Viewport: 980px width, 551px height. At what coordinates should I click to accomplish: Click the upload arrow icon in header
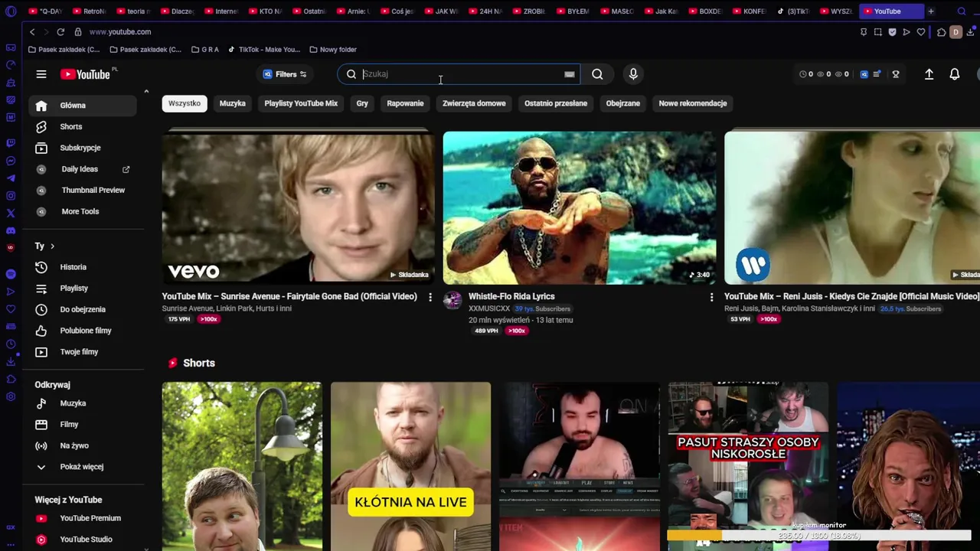[x=929, y=74]
